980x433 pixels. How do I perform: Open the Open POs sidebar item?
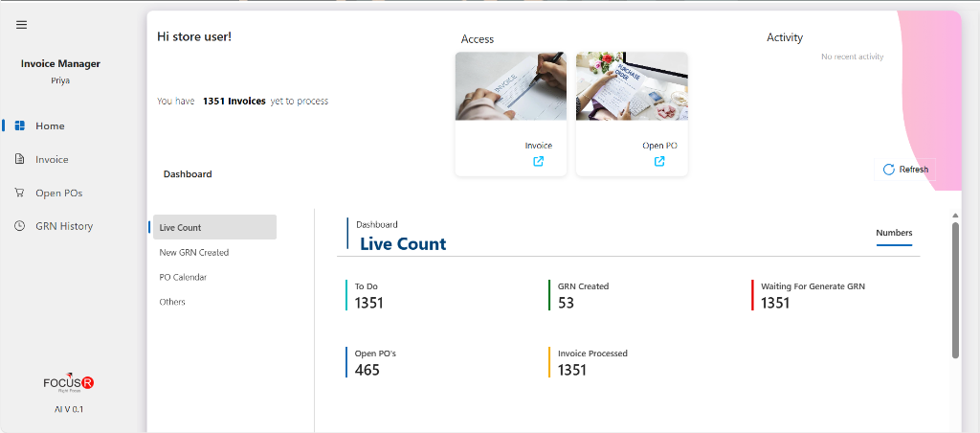(58, 193)
